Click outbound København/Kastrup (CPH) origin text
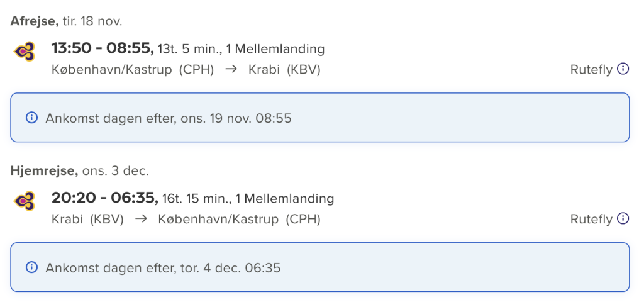The width and height of the screenshot is (644, 307). [133, 70]
